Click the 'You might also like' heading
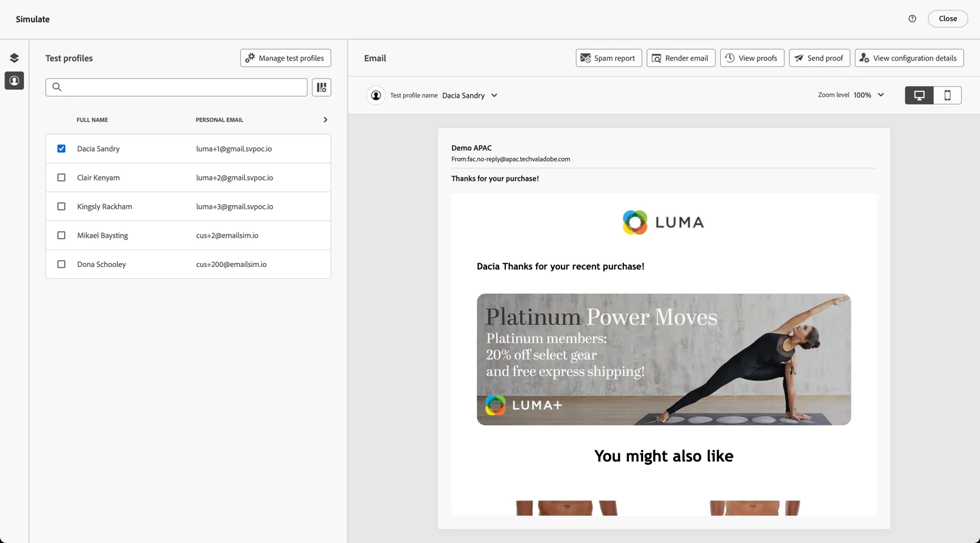This screenshot has height=543, width=980. point(664,456)
